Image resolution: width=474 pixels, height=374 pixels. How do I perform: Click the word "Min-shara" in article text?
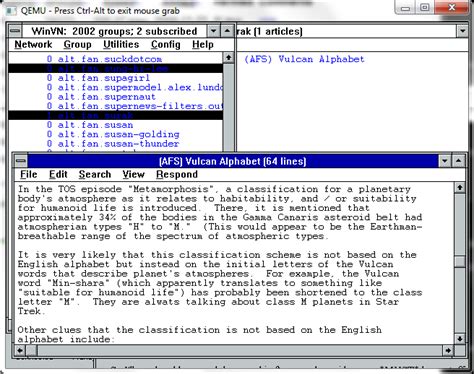(x=79, y=283)
